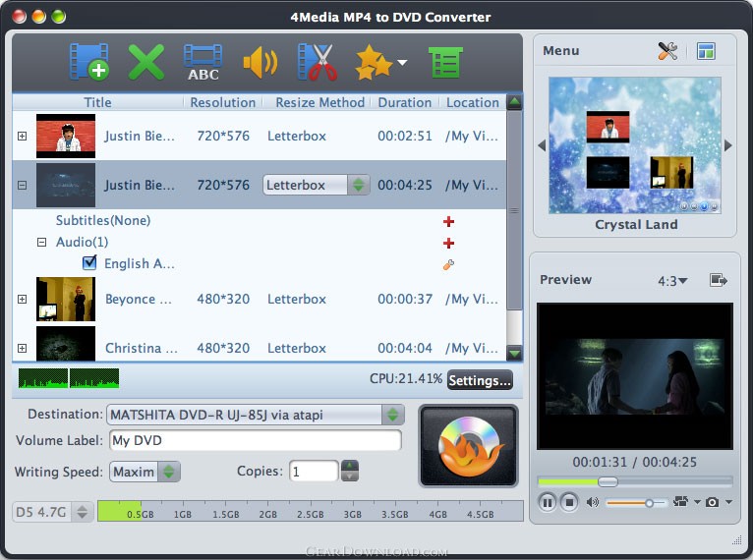Take a snapshot with the camera icon

712,502
